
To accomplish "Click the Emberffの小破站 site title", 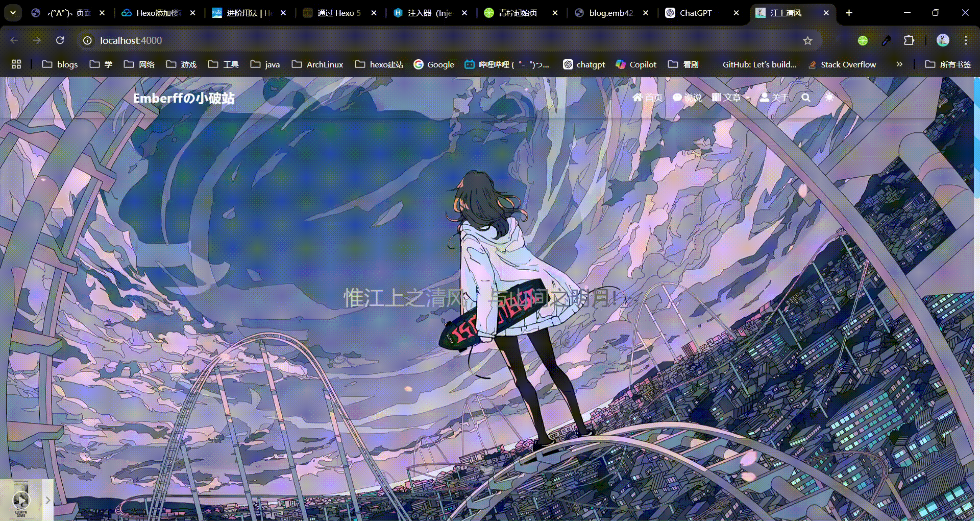I will (184, 98).
